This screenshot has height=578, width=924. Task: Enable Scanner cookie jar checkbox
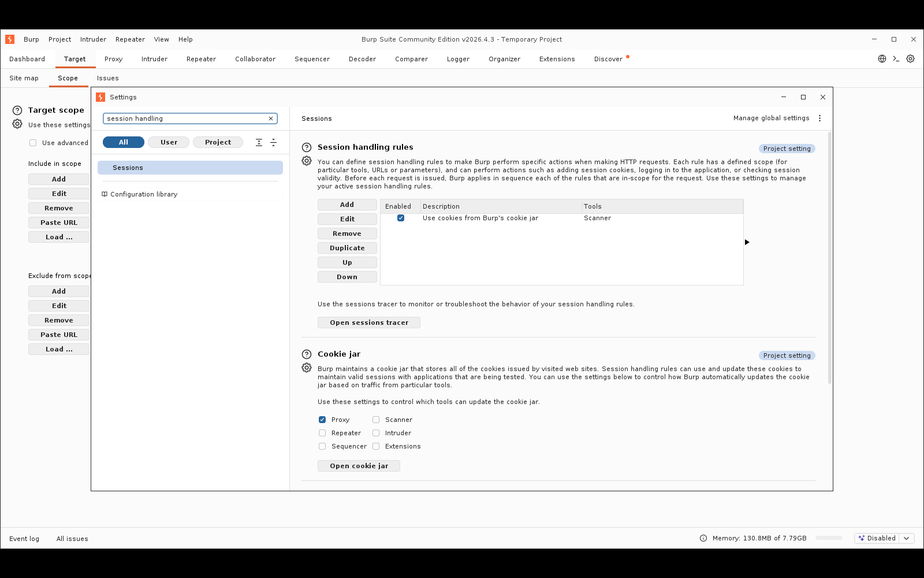pyautogui.click(x=376, y=420)
